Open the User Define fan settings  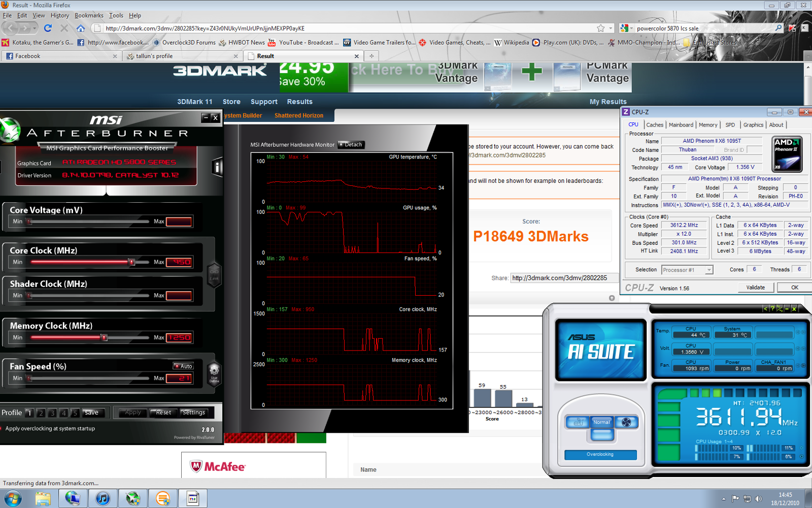tap(214, 373)
